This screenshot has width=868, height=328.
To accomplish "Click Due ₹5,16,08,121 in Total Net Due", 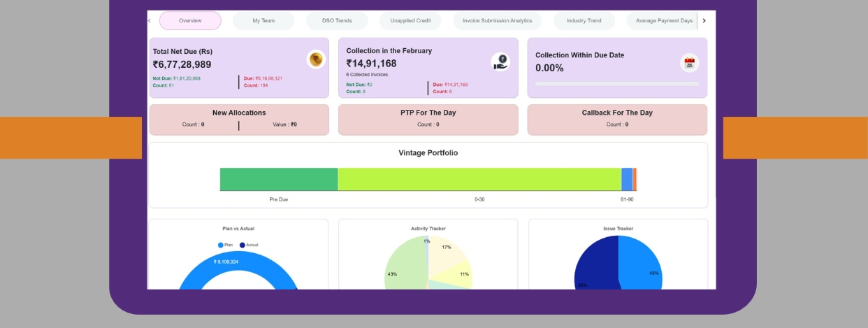I will [x=263, y=78].
